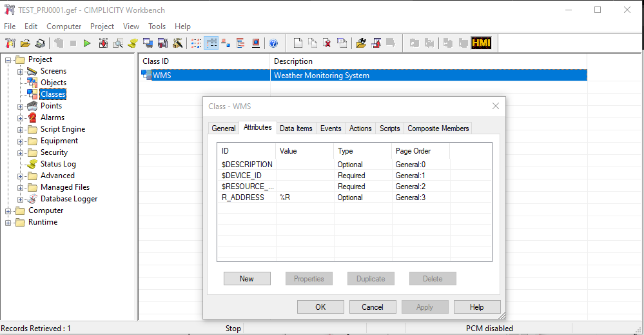Click the dialog Help button
This screenshot has width=644, height=335.
[x=477, y=307]
